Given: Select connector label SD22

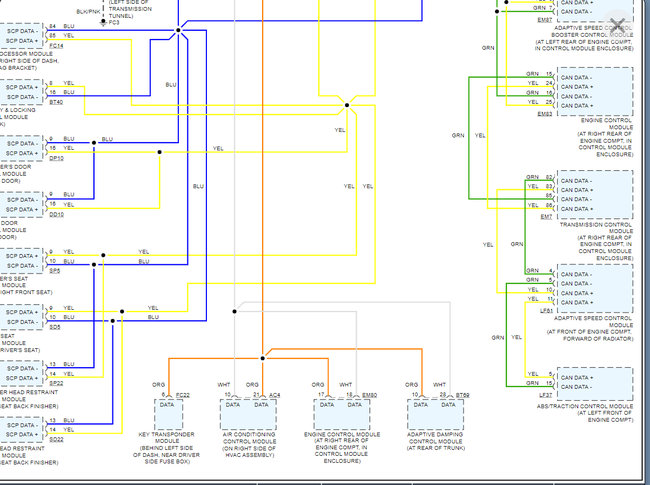Looking at the screenshot, I should click(56, 440).
